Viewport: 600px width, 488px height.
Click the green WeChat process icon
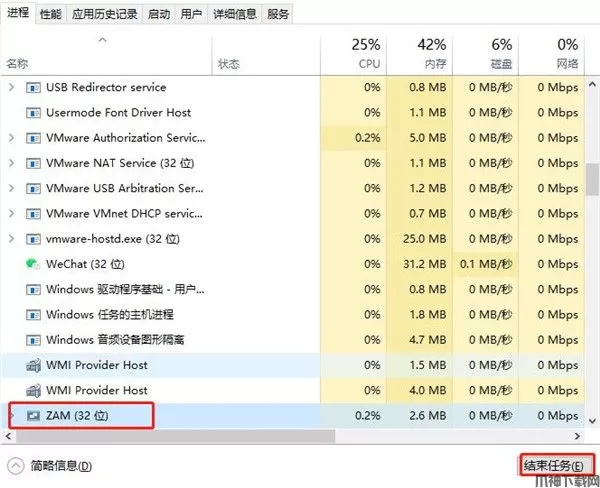33,264
